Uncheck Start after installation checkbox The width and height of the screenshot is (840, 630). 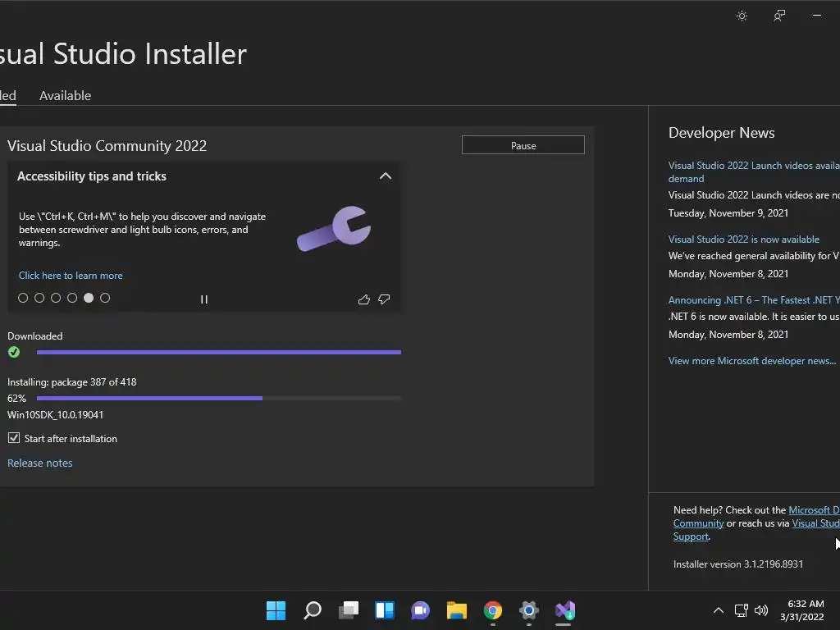tap(14, 438)
